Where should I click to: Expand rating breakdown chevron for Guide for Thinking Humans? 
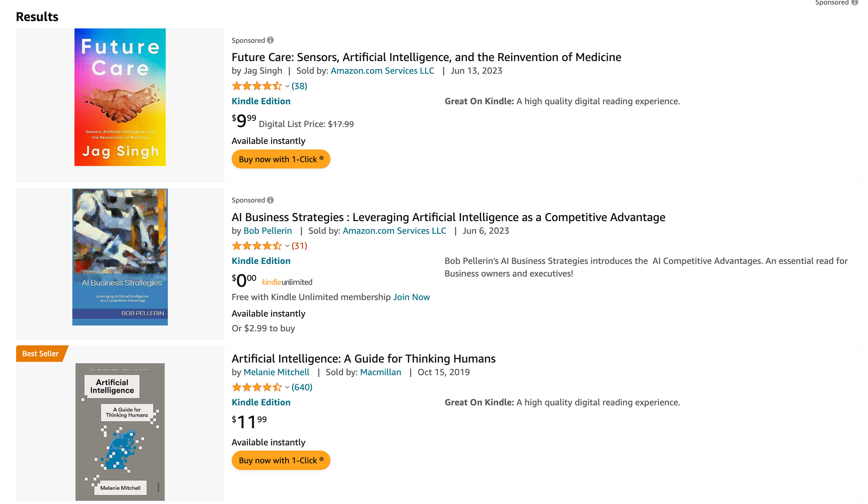click(287, 387)
